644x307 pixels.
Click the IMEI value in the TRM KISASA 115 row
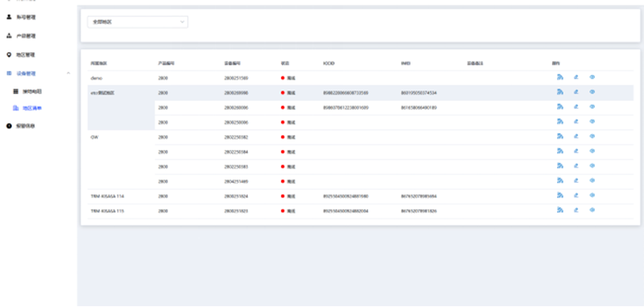pyautogui.click(x=419, y=211)
